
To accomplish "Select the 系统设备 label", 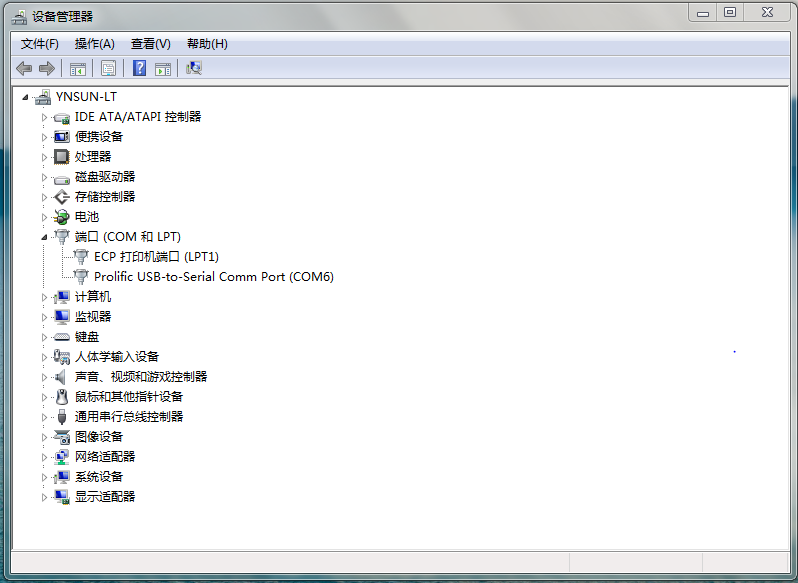I will [x=99, y=477].
